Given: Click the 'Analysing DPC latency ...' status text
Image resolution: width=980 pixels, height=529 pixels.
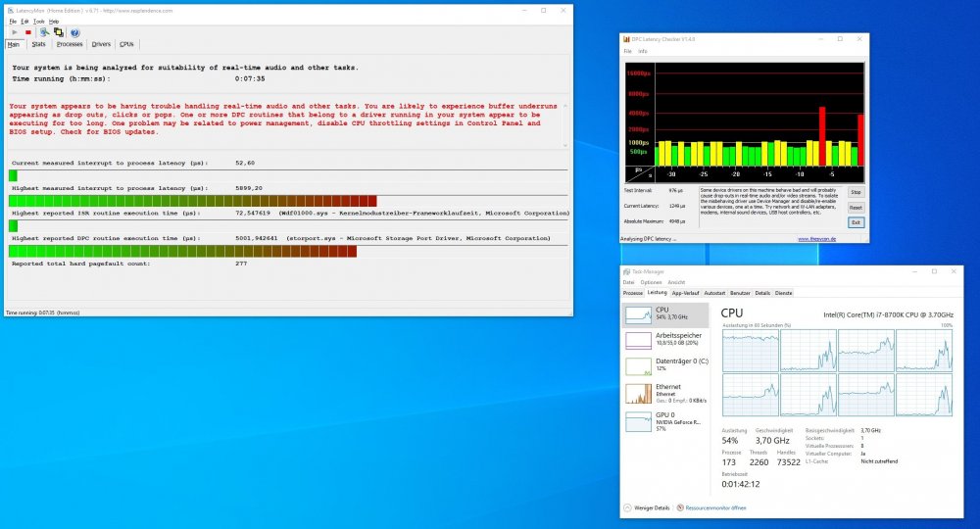Looking at the screenshot, I should click(648, 239).
